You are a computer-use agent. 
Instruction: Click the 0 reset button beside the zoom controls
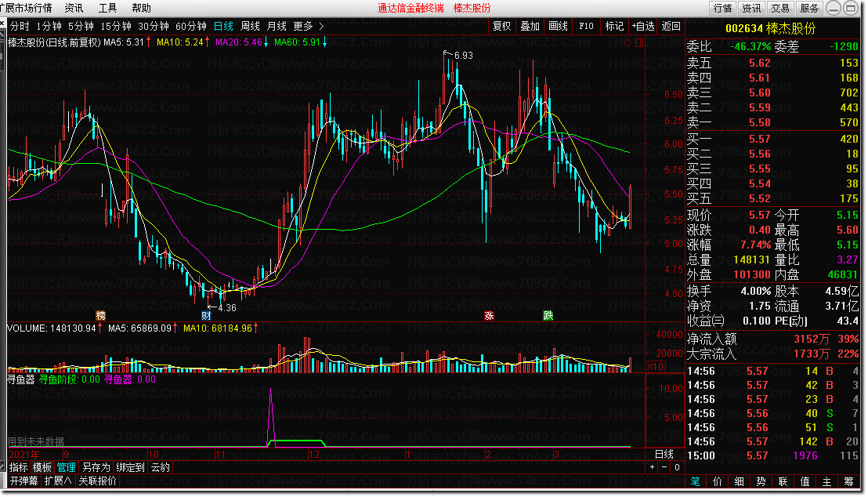(677, 467)
